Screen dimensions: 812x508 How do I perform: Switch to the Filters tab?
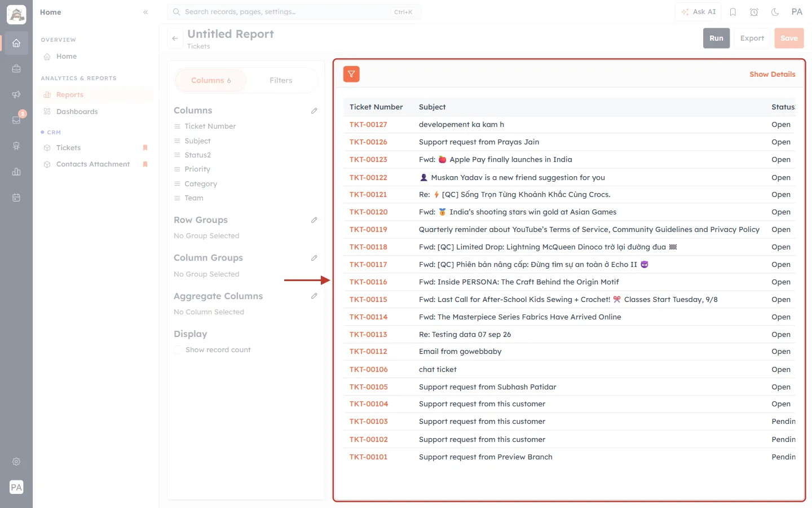coord(281,81)
